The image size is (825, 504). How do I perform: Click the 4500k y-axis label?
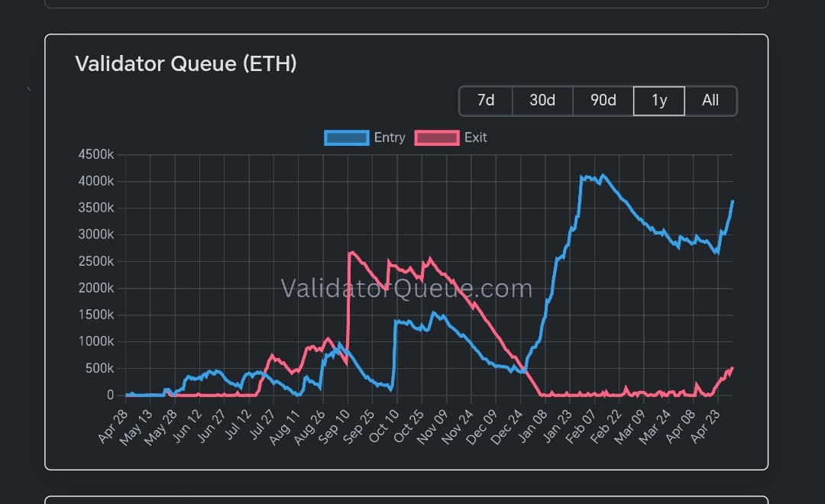pyautogui.click(x=95, y=155)
